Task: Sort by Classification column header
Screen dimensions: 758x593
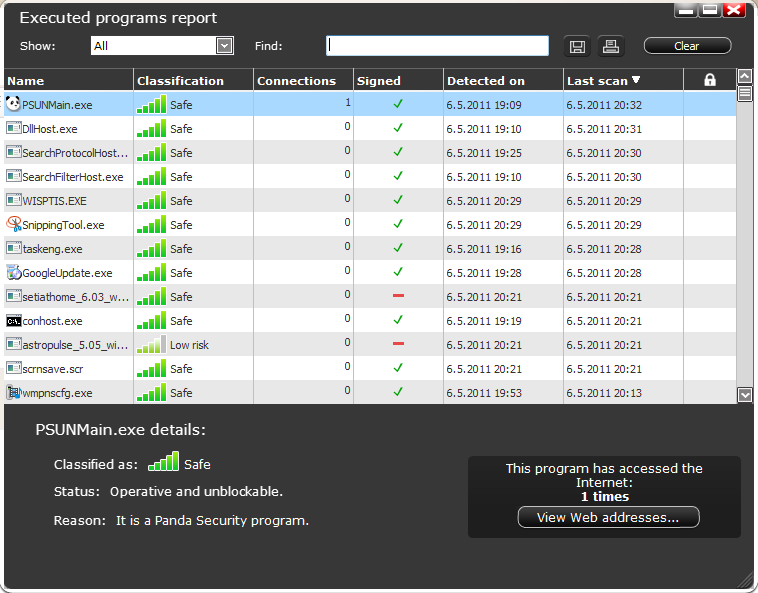Action: pos(193,81)
